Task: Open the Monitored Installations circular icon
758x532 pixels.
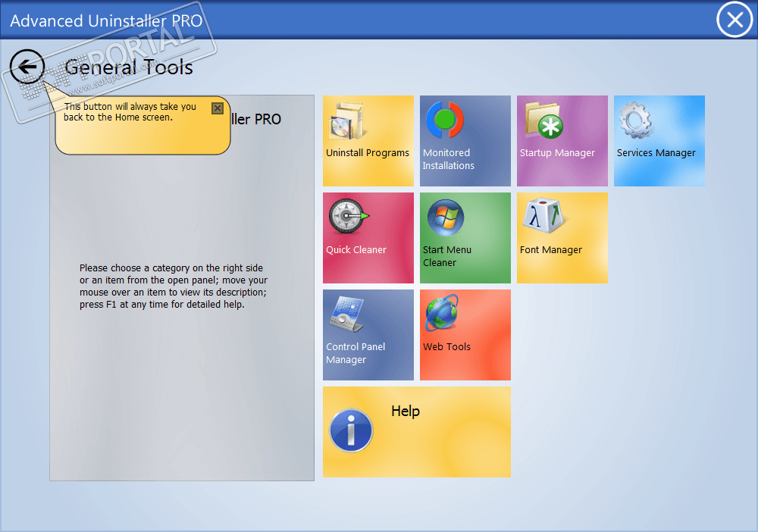Action: (x=445, y=119)
